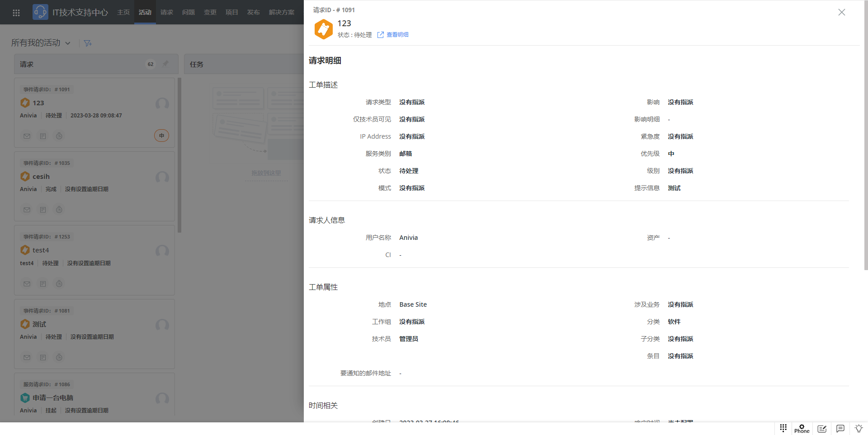This screenshot has width=868, height=435.
Task: Click the 请求 column header title
Action: point(27,65)
